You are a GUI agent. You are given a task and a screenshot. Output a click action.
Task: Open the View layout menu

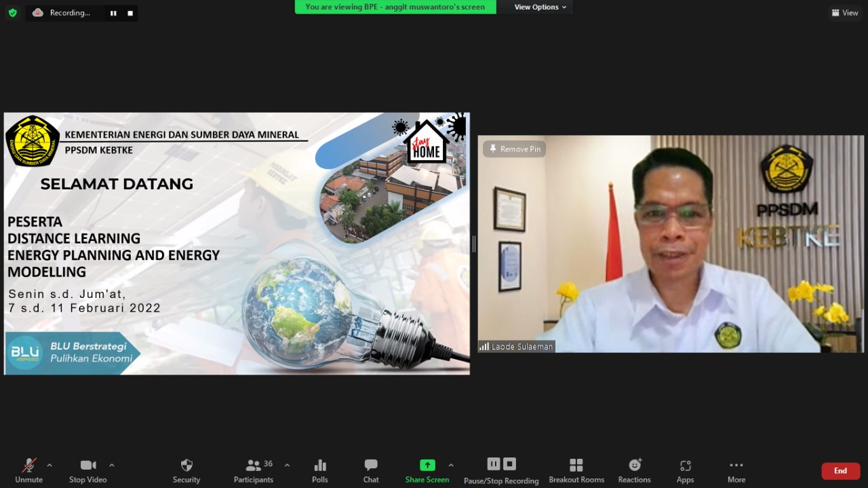coord(845,12)
